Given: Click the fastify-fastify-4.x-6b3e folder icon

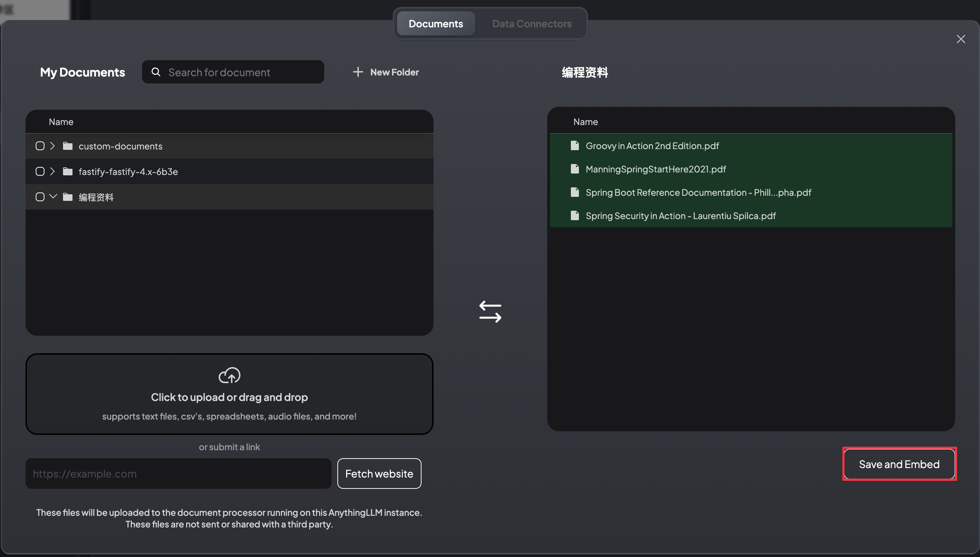Looking at the screenshot, I should 68,171.
